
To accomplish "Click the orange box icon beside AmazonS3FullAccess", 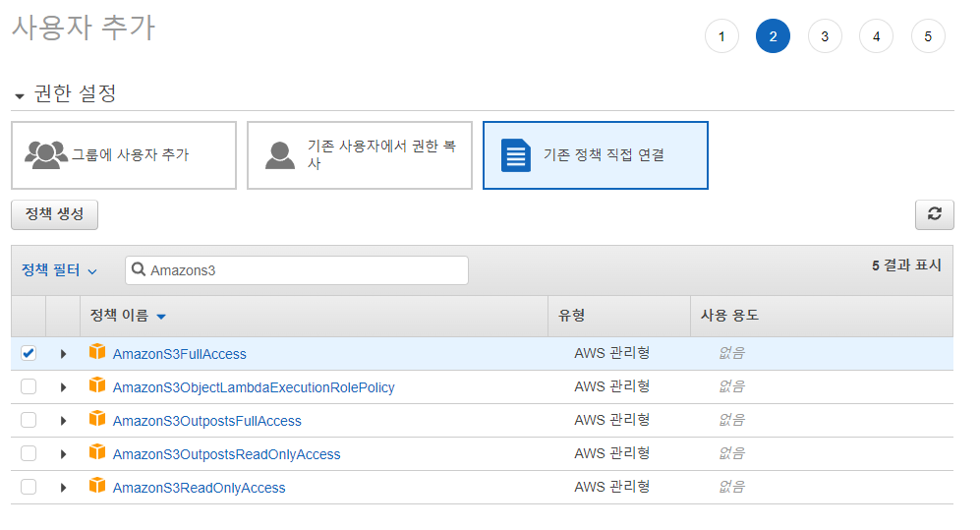I will tap(97, 352).
